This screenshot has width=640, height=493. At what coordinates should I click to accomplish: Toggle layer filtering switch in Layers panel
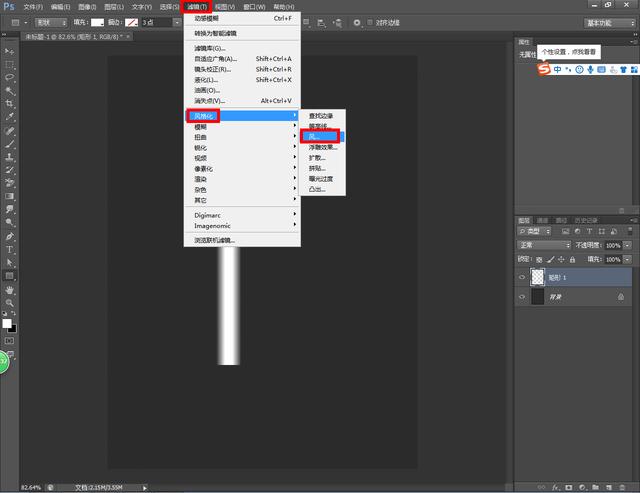pos(630,231)
